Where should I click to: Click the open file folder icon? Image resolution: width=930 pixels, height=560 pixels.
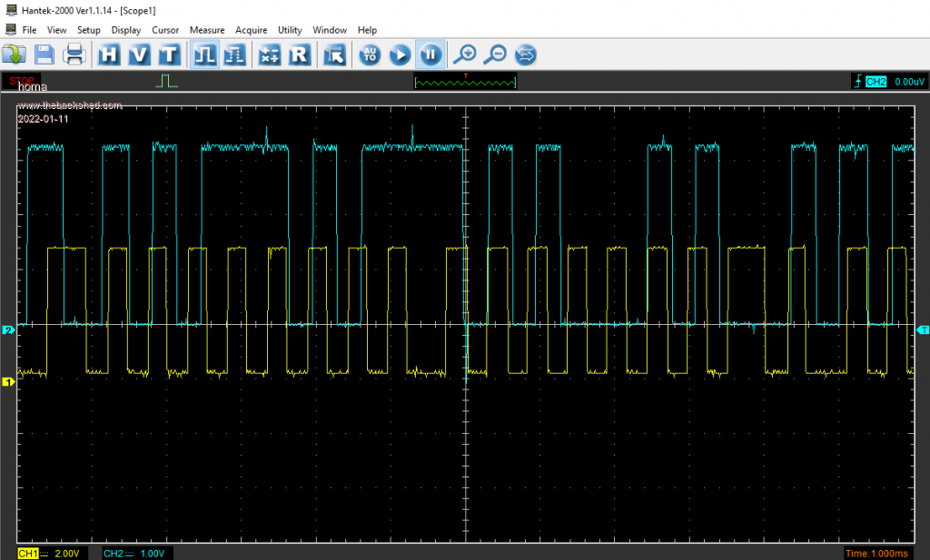pos(14,54)
